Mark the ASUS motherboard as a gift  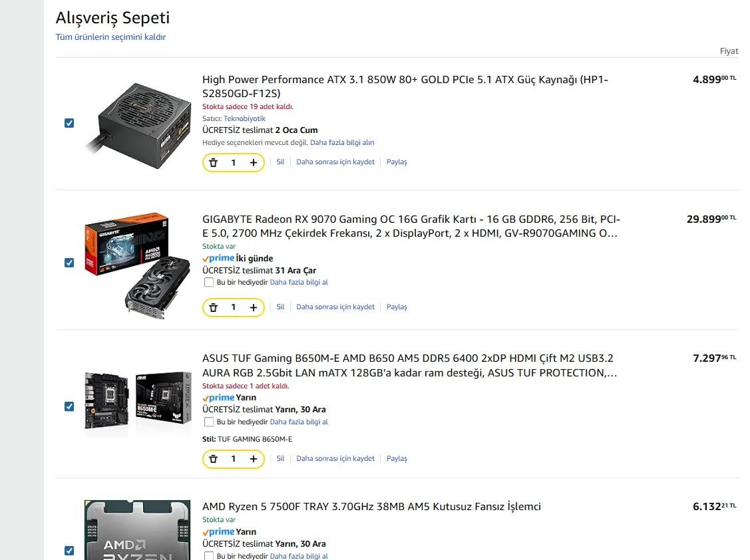[209, 422]
